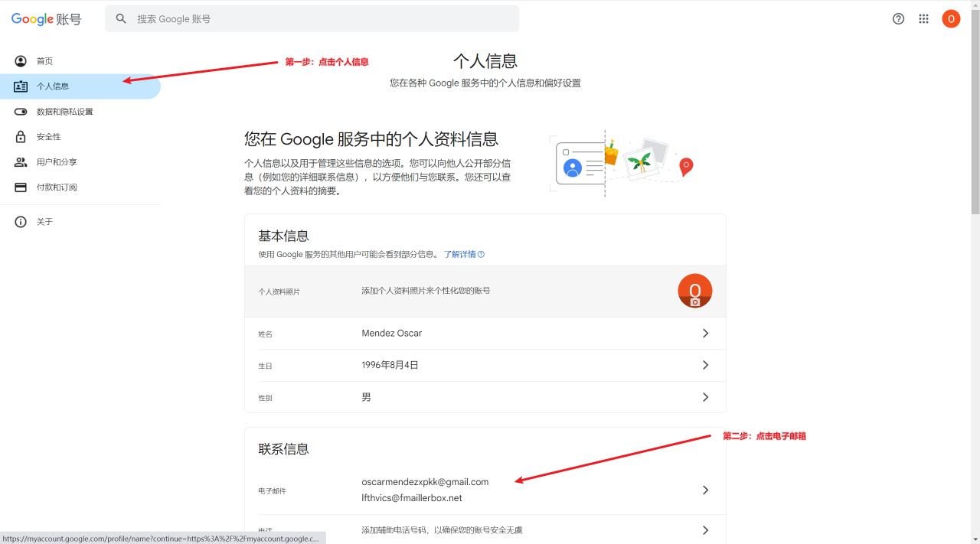The height and width of the screenshot is (544, 980).
Task: Click the 付款和订阅 card icon
Action: click(x=21, y=187)
